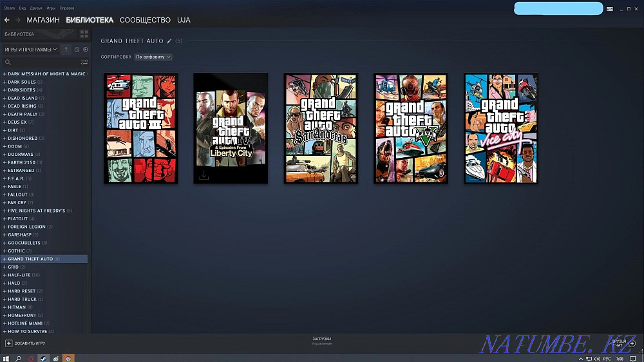Click the input language РУС indicator
Viewport: 644px width, 362px height.
(607, 359)
